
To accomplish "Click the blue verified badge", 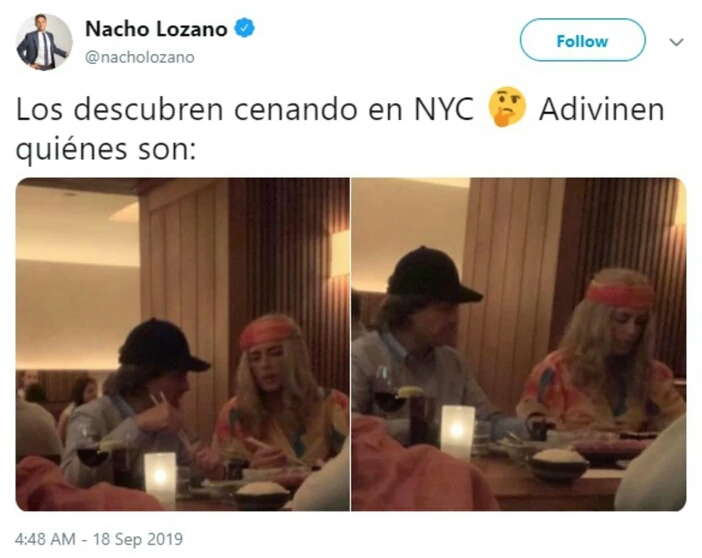I will (x=244, y=28).
